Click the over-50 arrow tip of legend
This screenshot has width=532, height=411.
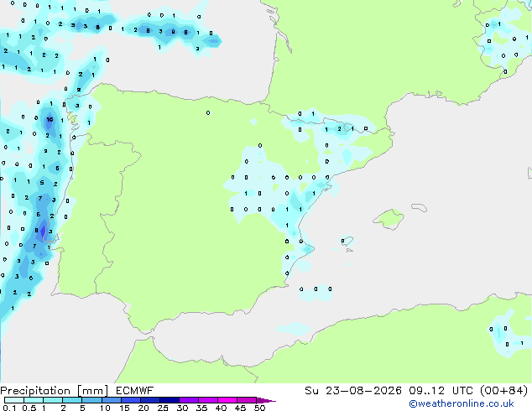tap(266, 400)
